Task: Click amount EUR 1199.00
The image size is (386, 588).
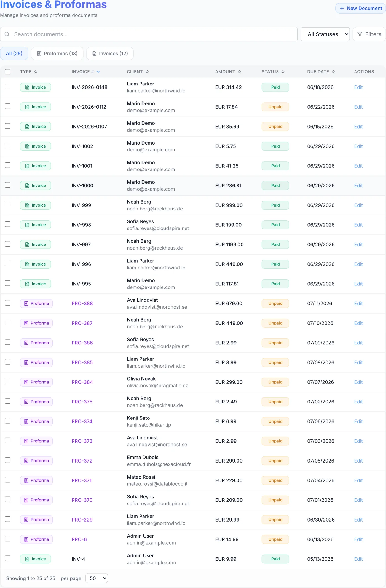Action: point(229,244)
